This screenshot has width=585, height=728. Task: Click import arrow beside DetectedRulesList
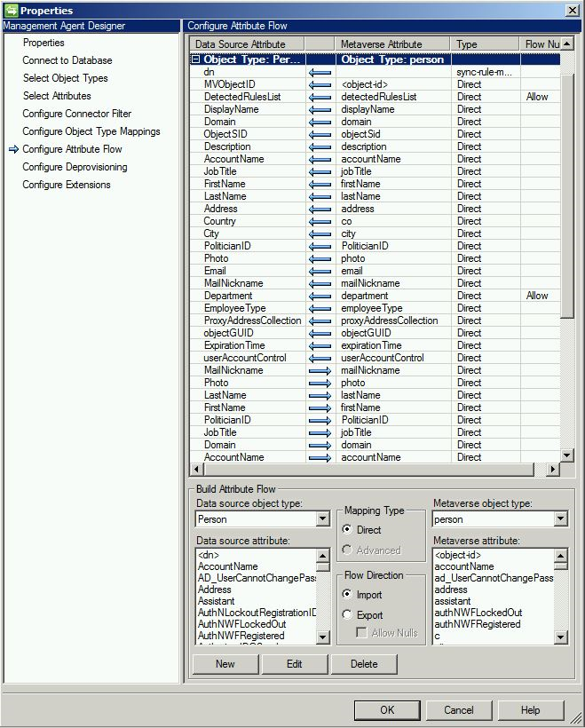320,98
